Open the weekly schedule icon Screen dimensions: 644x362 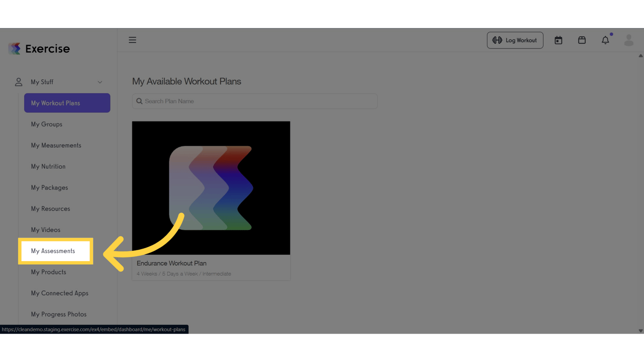coord(582,40)
